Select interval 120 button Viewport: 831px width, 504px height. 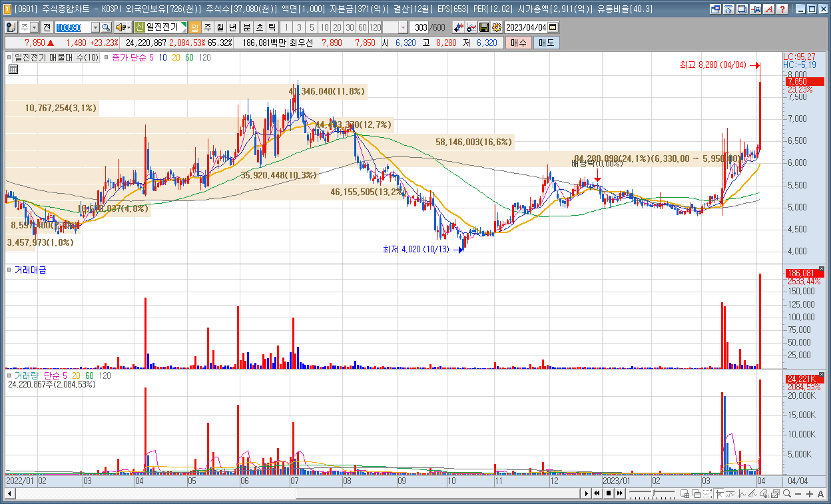coord(375,27)
